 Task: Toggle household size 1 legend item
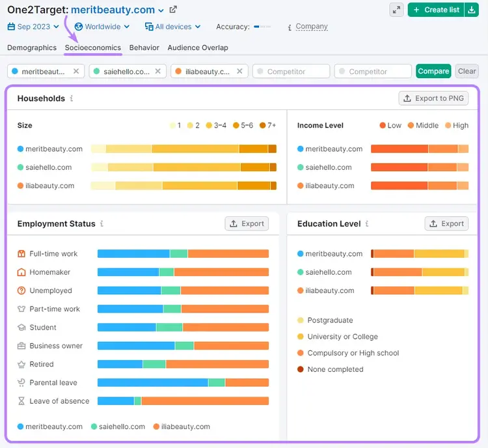point(176,125)
